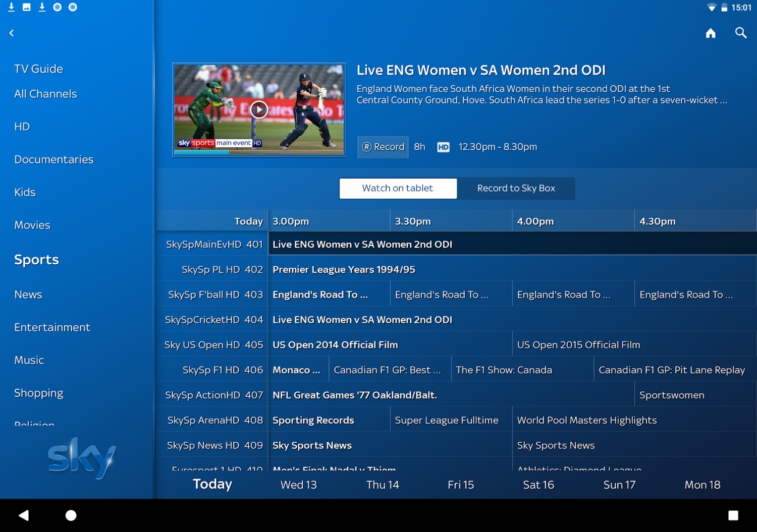Filter by HD channels
The height and width of the screenshot is (532, 757).
(x=22, y=127)
